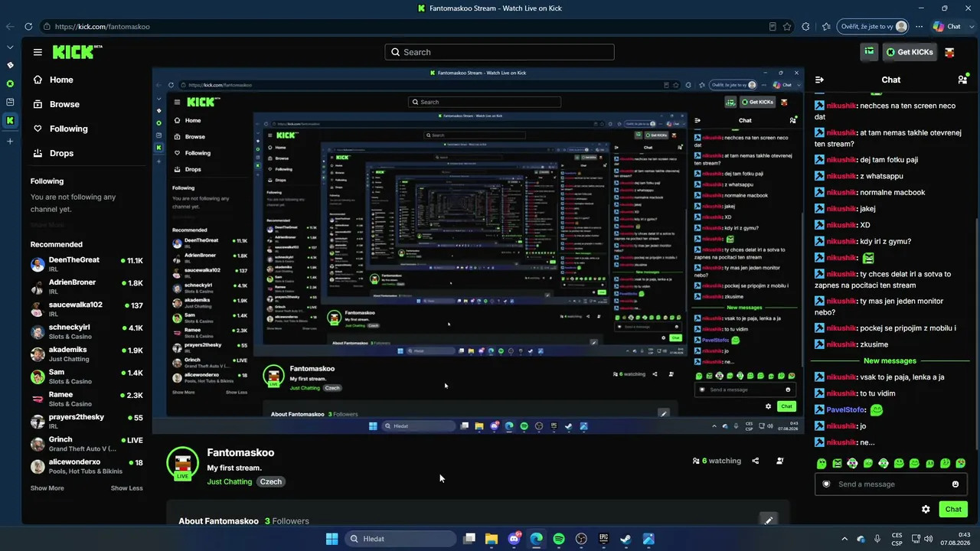Expand the vertical tabs chevron menu
980x551 pixels.
[x=10, y=47]
